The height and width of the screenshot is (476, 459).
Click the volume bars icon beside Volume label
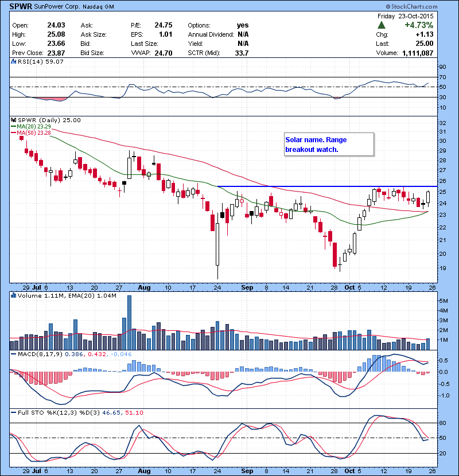pos(14,295)
